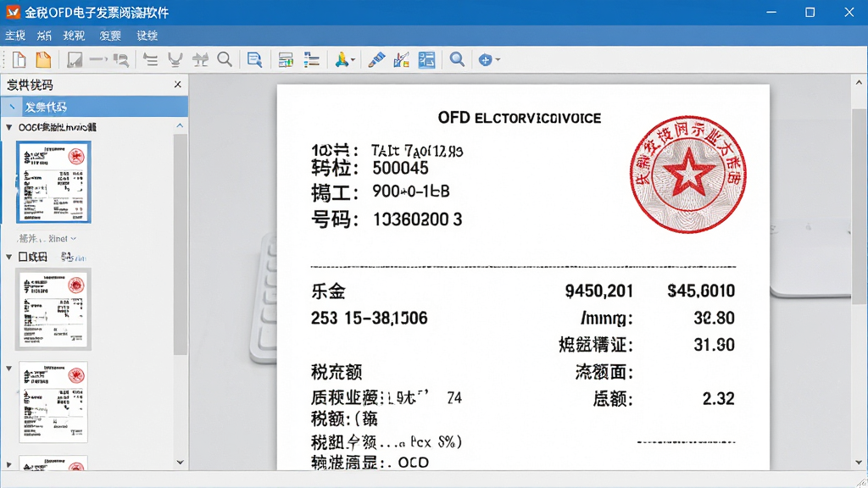Expand the bottom sidebar tree group triangle
Viewport: 868px width, 488px height.
[x=8, y=463]
